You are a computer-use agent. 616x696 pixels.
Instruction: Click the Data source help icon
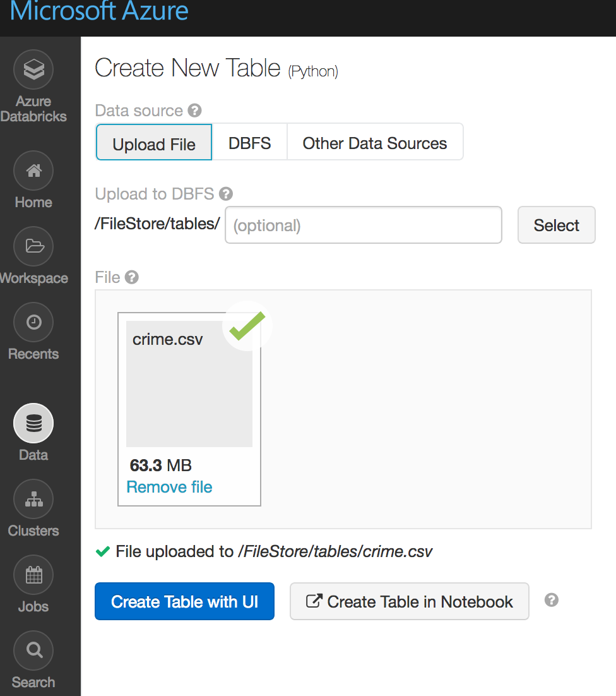pyautogui.click(x=195, y=110)
